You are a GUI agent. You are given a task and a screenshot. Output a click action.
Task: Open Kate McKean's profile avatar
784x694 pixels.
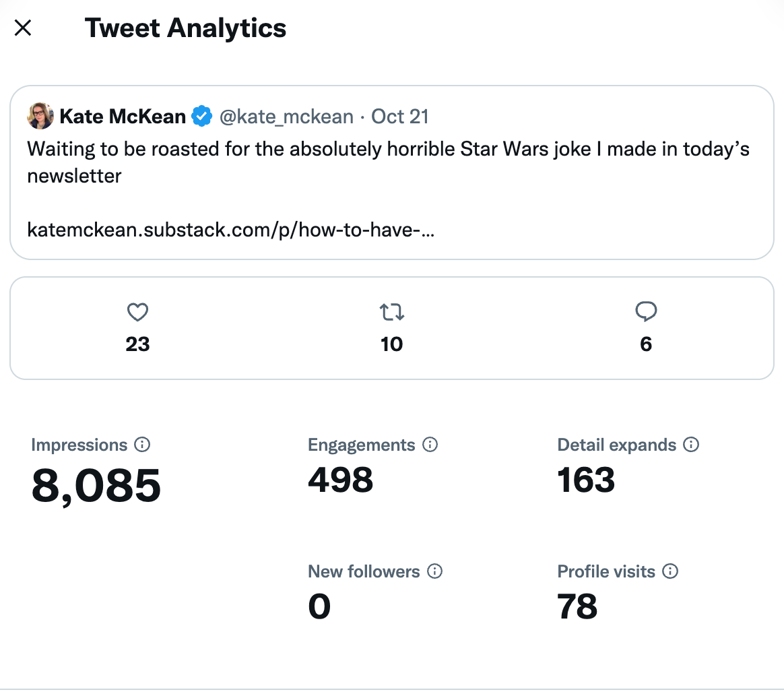40,116
